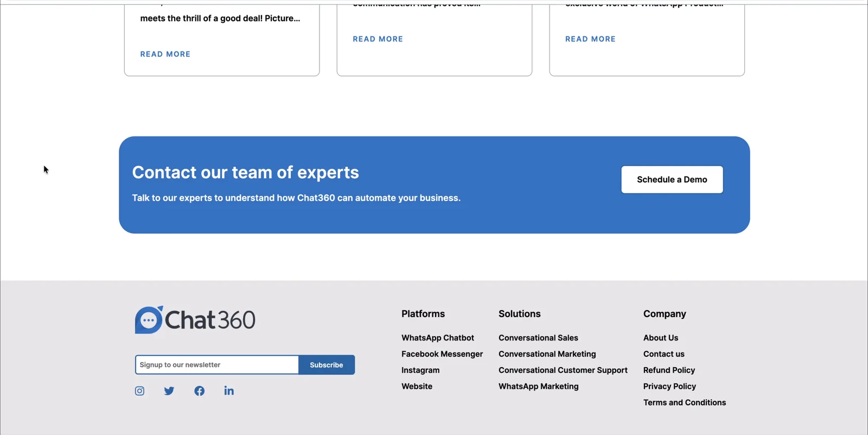Open the Instagram text link under Platforms
The width and height of the screenshot is (868, 435).
[x=420, y=370]
